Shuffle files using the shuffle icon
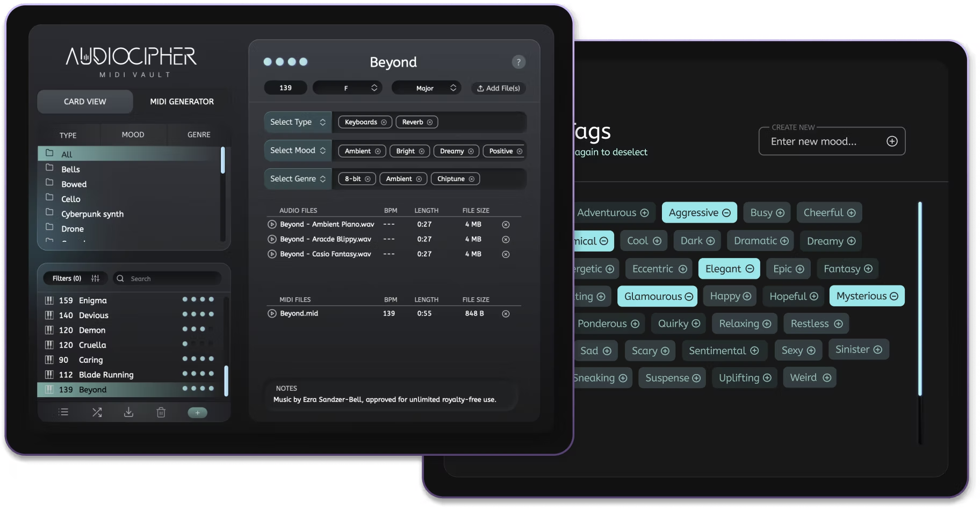Image resolution: width=980 pixels, height=509 pixels. click(x=97, y=412)
